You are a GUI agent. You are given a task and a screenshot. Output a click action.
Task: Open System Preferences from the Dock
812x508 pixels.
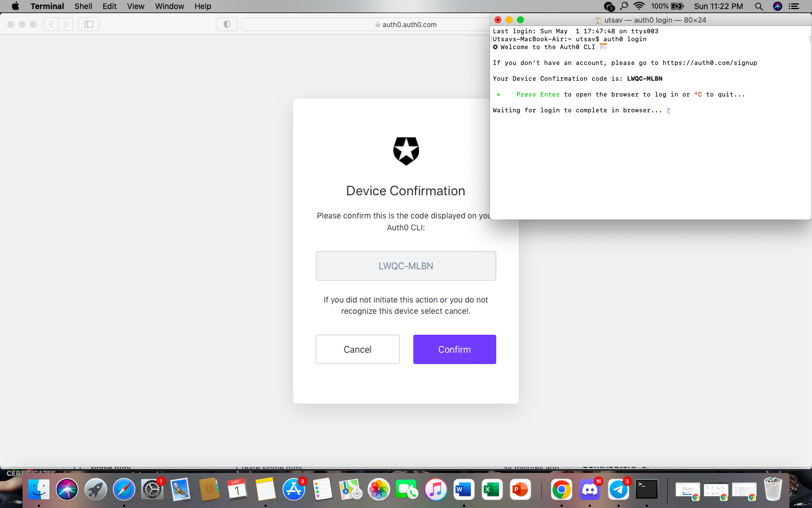(152, 489)
